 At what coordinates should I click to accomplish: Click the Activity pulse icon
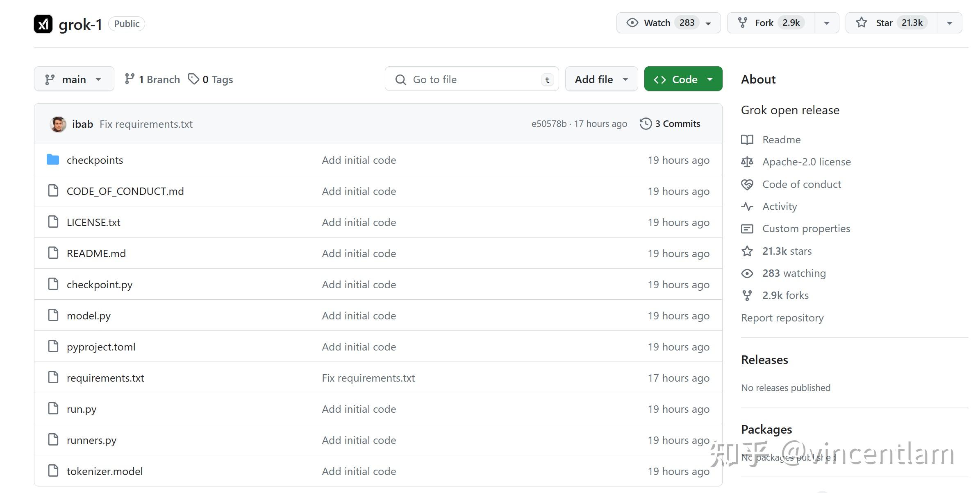coord(747,206)
